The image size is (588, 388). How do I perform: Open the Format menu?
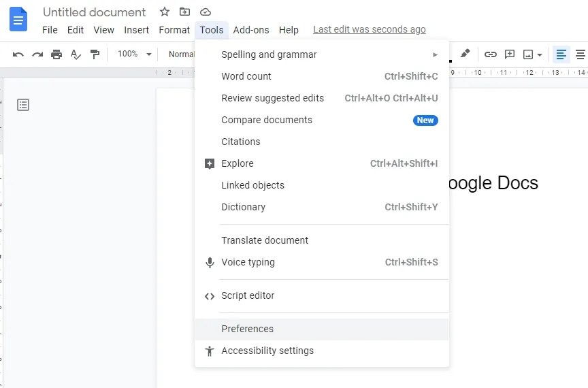click(174, 30)
